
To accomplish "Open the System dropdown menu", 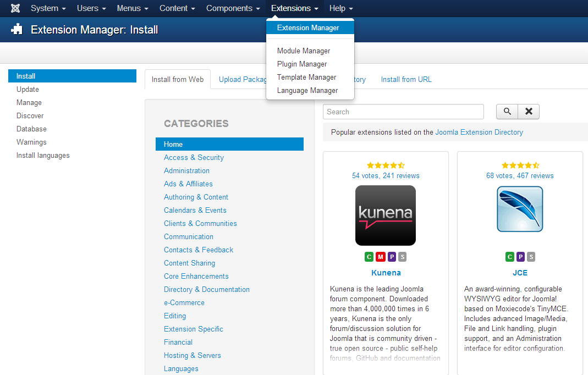I will (48, 8).
